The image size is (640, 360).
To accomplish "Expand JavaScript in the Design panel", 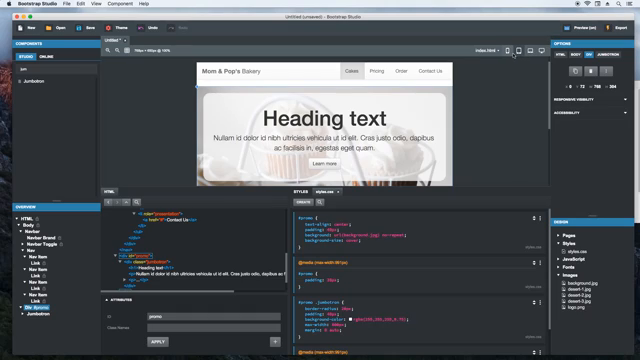I will tap(558, 259).
